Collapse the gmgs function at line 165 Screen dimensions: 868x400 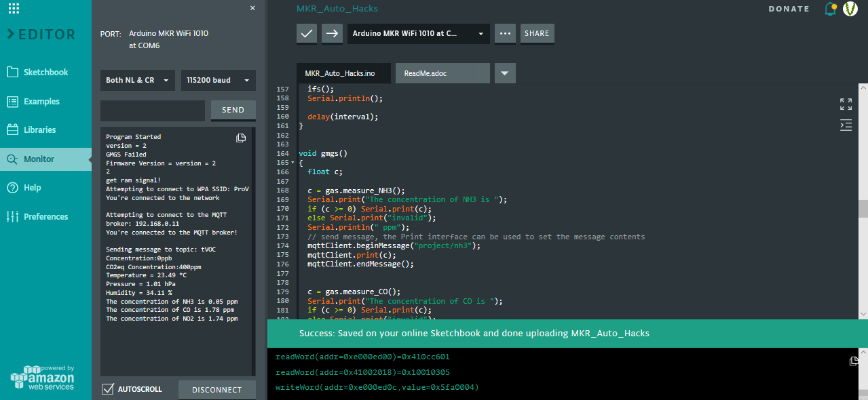click(293, 163)
